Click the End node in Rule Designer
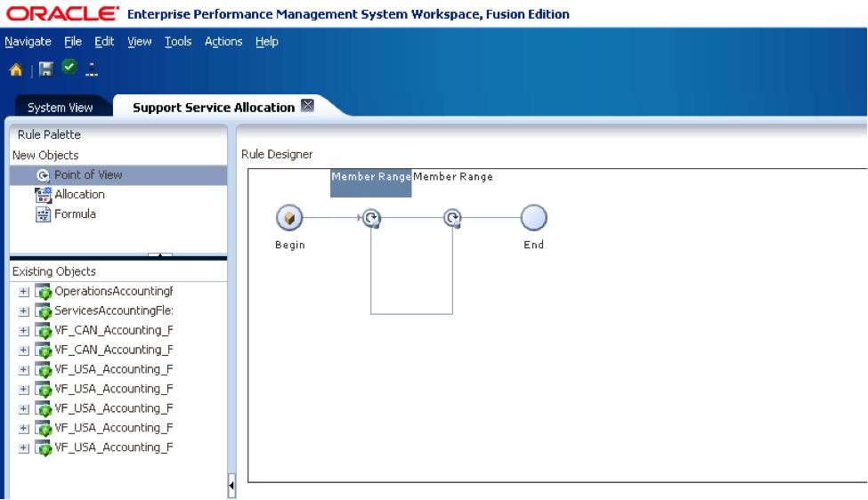Image resolution: width=868 pixels, height=500 pixels. tap(533, 217)
